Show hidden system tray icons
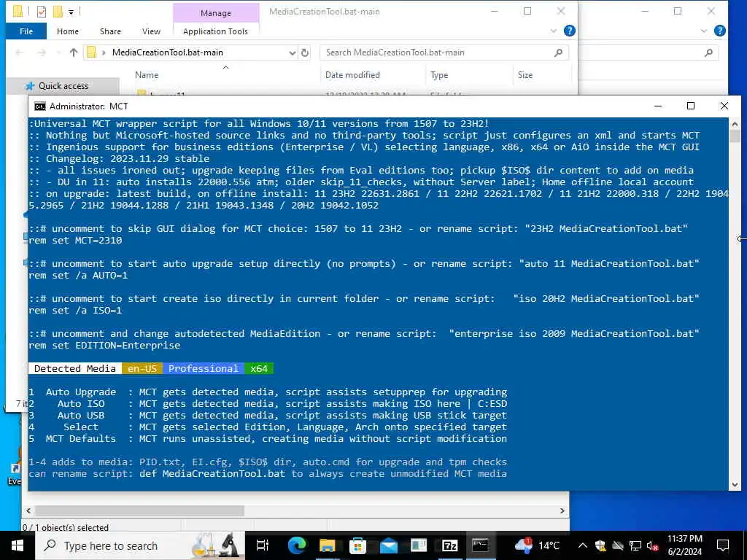Screen dimensions: 747x560 pos(583,545)
